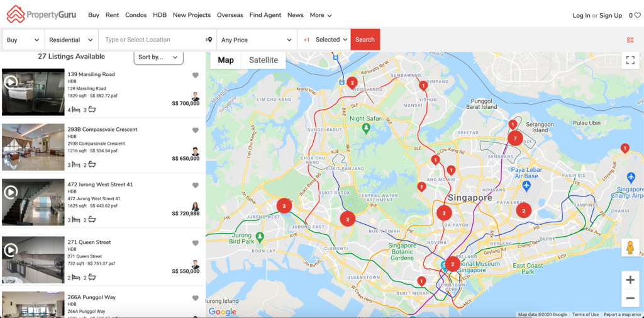Open the Find Agent link
This screenshot has width=644, height=318.
[265, 15]
